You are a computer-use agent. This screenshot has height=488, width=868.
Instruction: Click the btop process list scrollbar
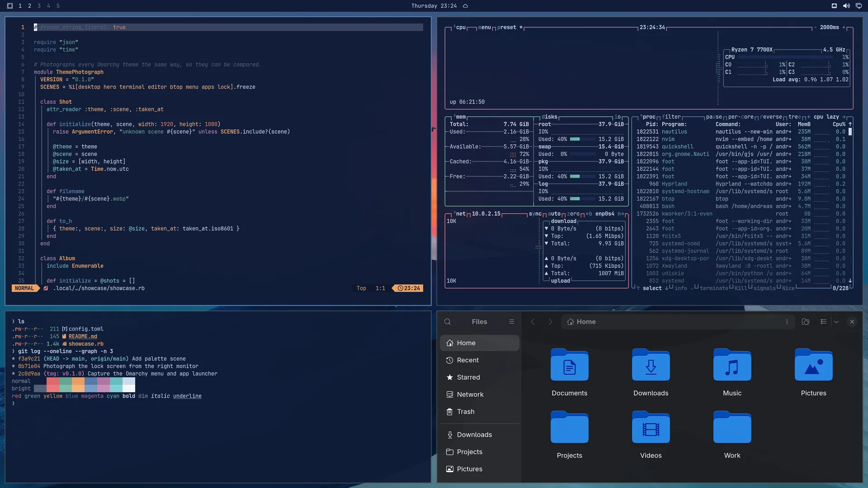click(x=850, y=132)
